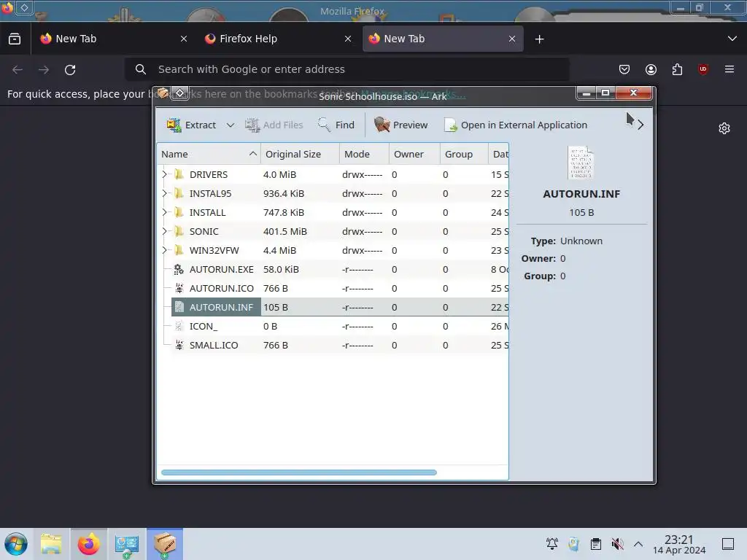Click the show desktop button

[x=728, y=544]
